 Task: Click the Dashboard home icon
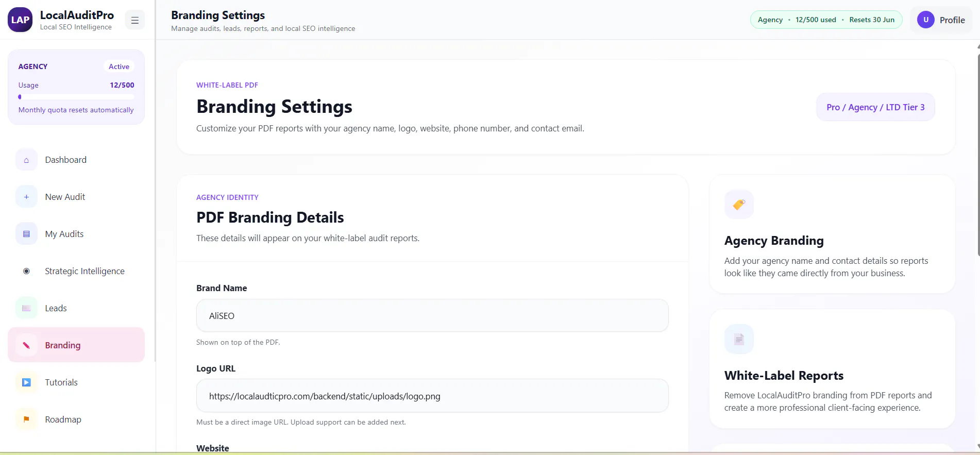coord(26,160)
